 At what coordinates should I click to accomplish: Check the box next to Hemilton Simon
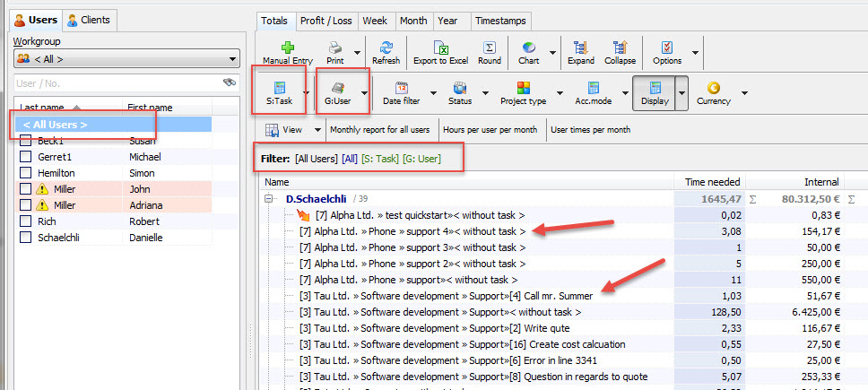click(26, 172)
